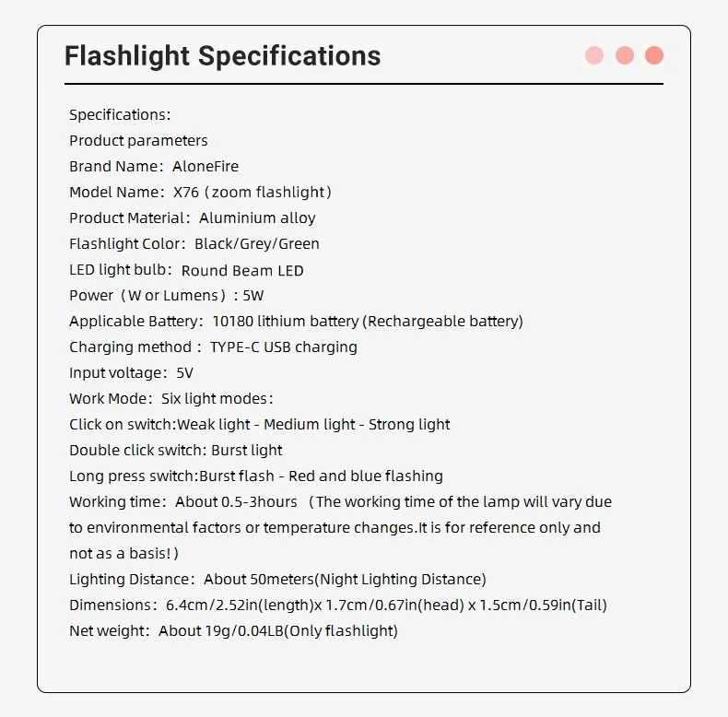This screenshot has height=717, width=728.
Task: Click the middle pink dot in header
Action: (x=625, y=55)
